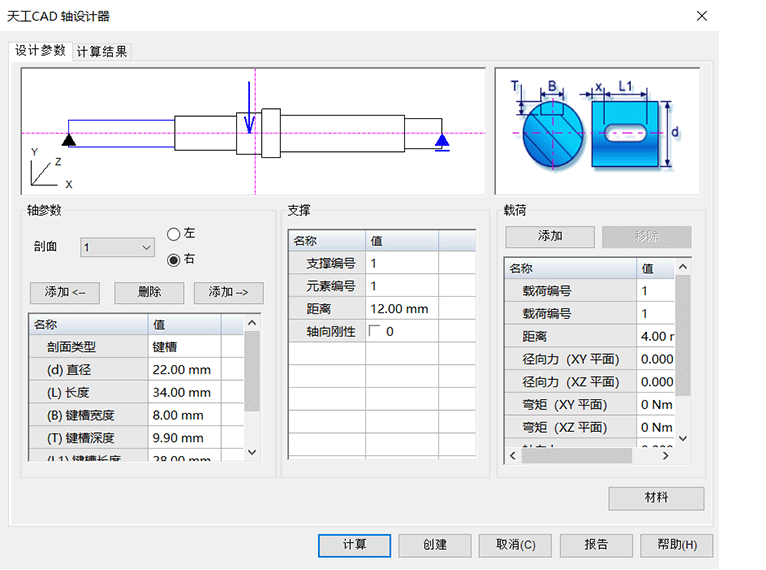Viewport: 766px width, 570px height.
Task: Edit the (d) 直径 value 22.00 mm
Action: click(184, 370)
